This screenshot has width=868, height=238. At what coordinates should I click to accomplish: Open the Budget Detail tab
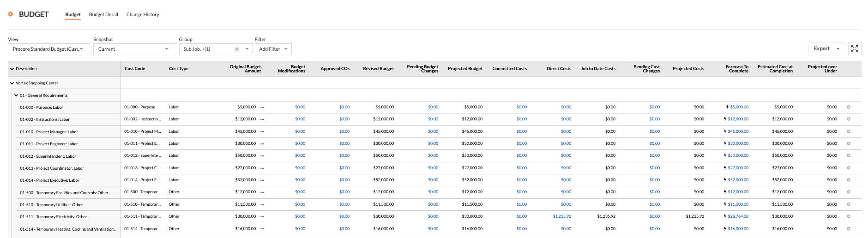[x=103, y=15]
